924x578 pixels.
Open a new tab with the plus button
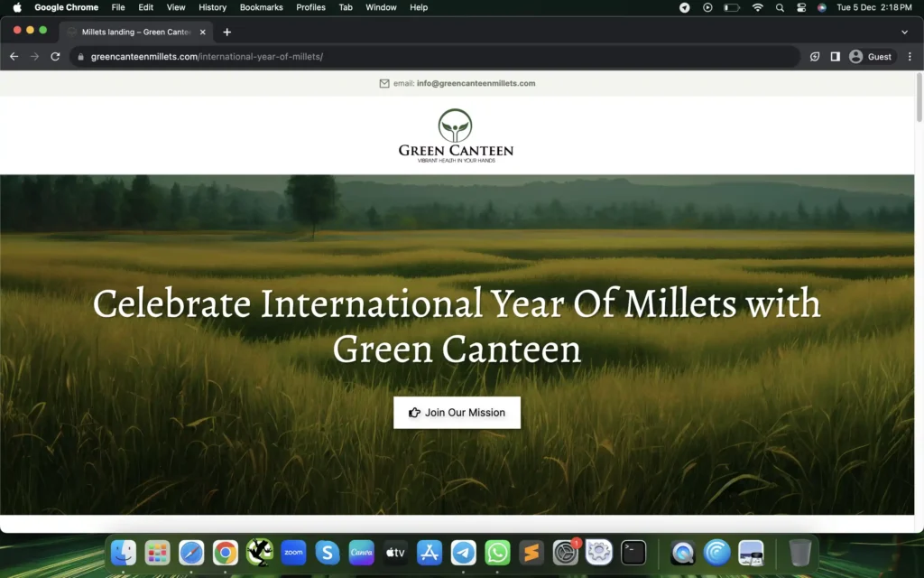226,32
